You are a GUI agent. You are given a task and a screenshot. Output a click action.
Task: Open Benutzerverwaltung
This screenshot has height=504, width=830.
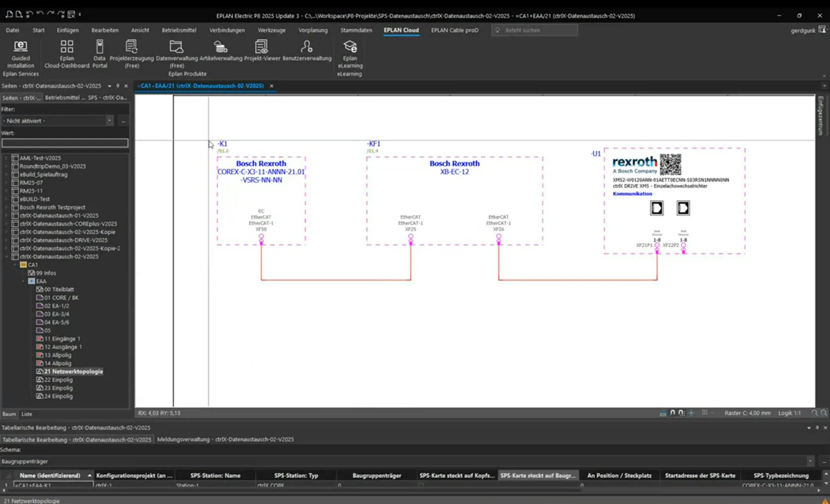[x=307, y=51]
